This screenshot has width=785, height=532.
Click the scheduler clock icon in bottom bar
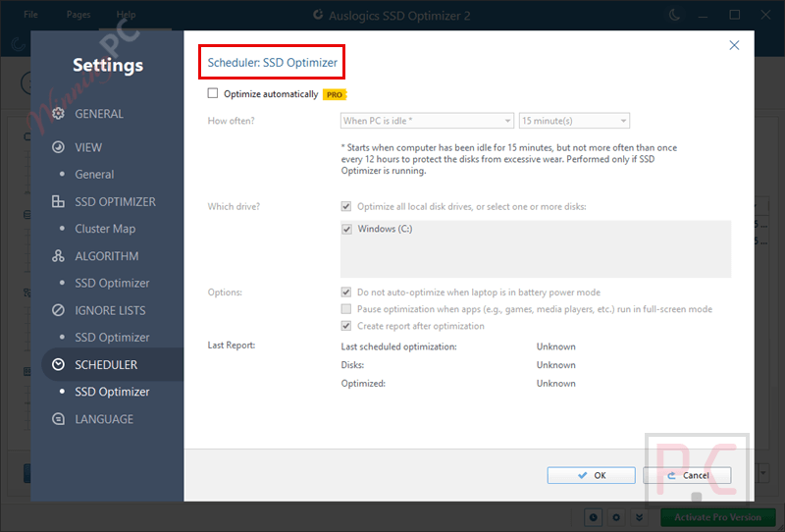(594, 517)
